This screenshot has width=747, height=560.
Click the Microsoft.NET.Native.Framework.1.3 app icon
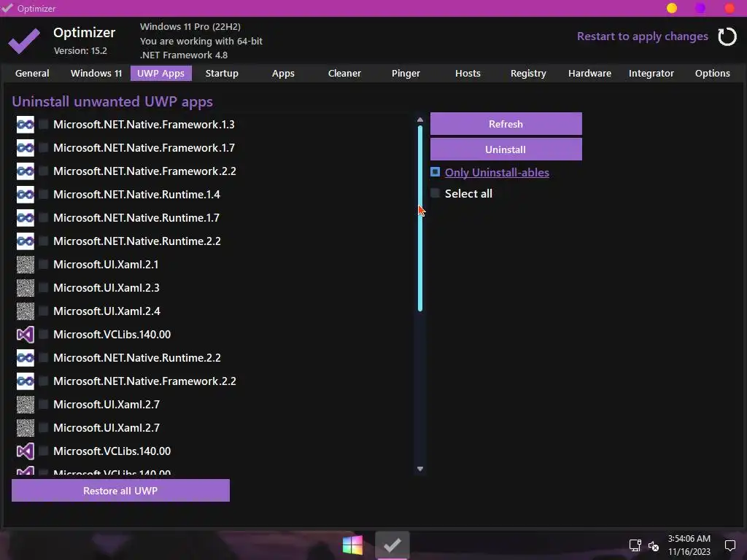coord(26,125)
